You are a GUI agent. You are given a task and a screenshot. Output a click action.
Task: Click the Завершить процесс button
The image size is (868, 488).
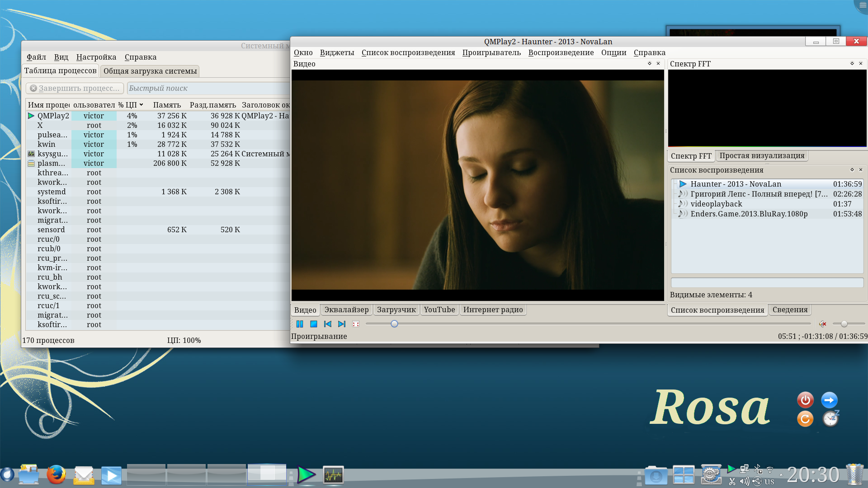[75, 89]
